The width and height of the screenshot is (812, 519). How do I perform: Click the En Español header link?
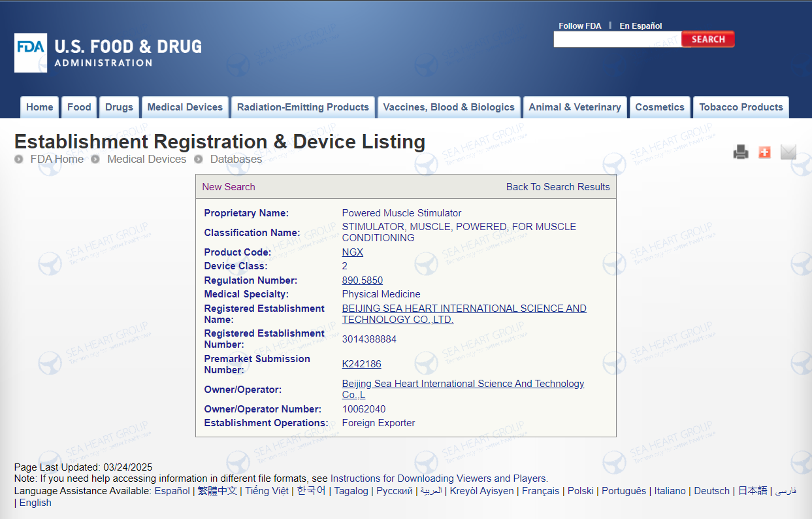[640, 26]
